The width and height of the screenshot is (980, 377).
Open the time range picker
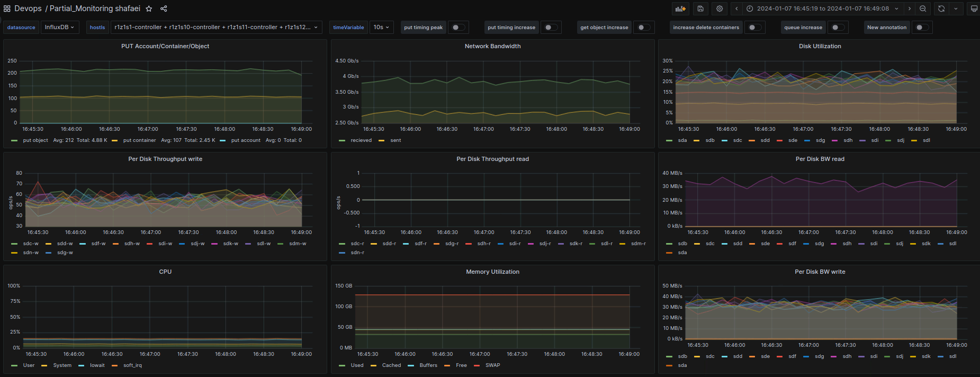point(823,8)
